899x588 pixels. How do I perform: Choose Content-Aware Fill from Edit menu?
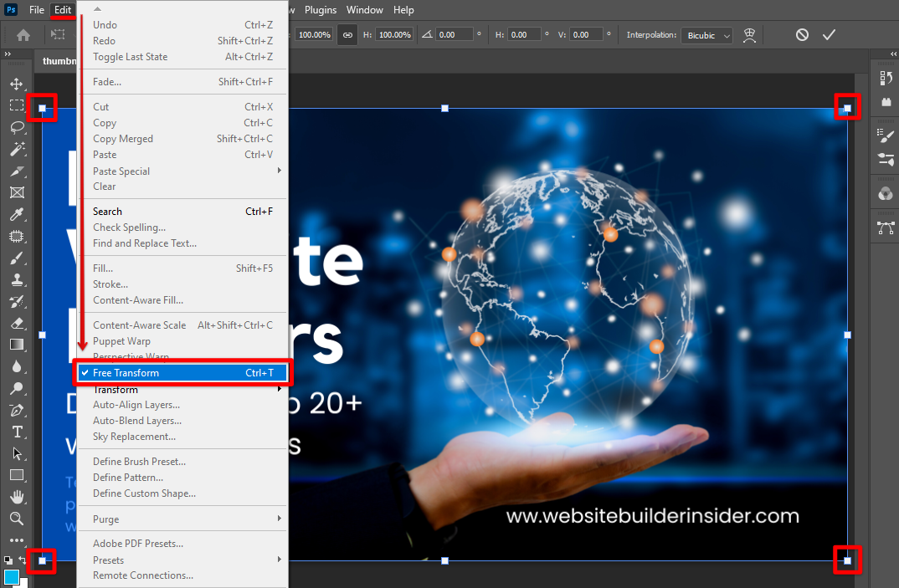click(138, 300)
